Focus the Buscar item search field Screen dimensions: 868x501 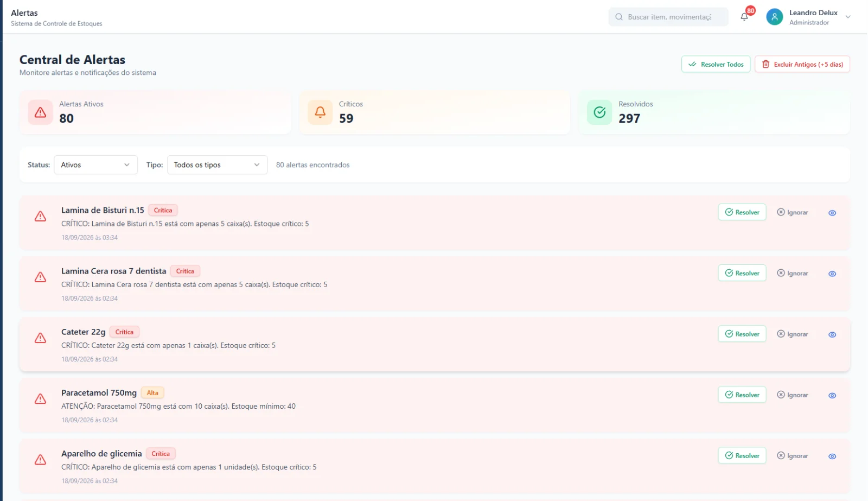(x=668, y=17)
